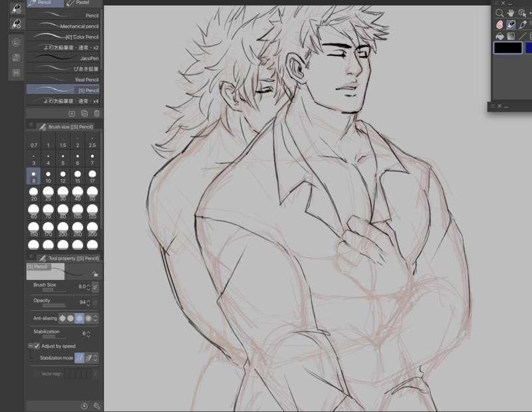Select the Weak anti-aliasing option

pos(70,318)
